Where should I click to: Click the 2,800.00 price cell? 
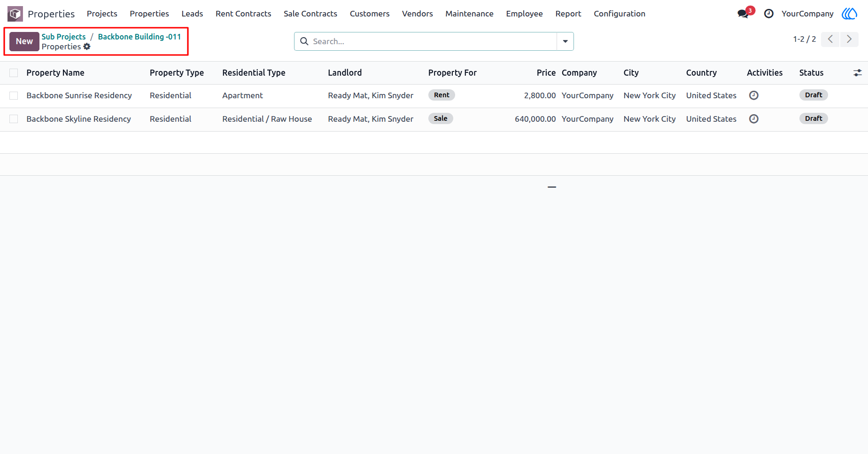[540, 95]
